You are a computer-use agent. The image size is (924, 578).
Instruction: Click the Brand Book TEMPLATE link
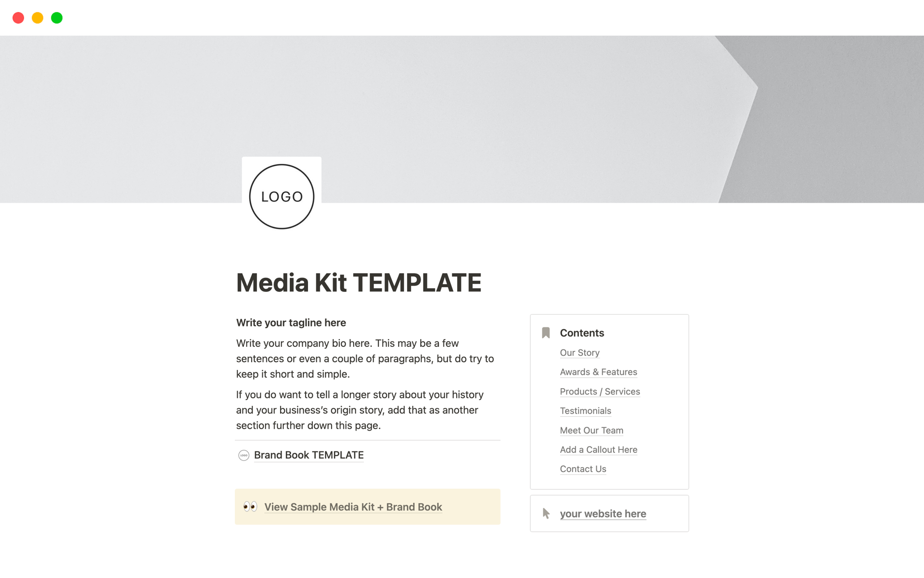pos(308,455)
